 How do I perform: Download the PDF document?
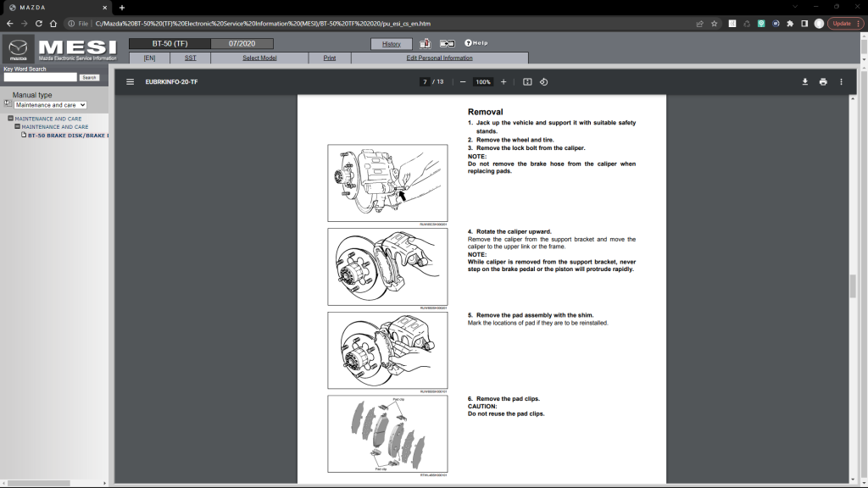pos(805,82)
